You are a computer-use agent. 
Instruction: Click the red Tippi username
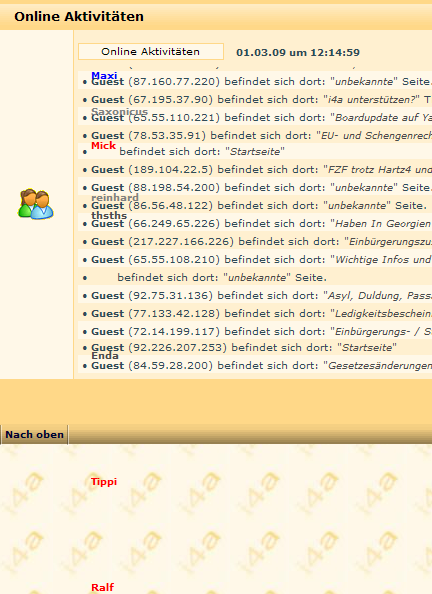[104, 481]
